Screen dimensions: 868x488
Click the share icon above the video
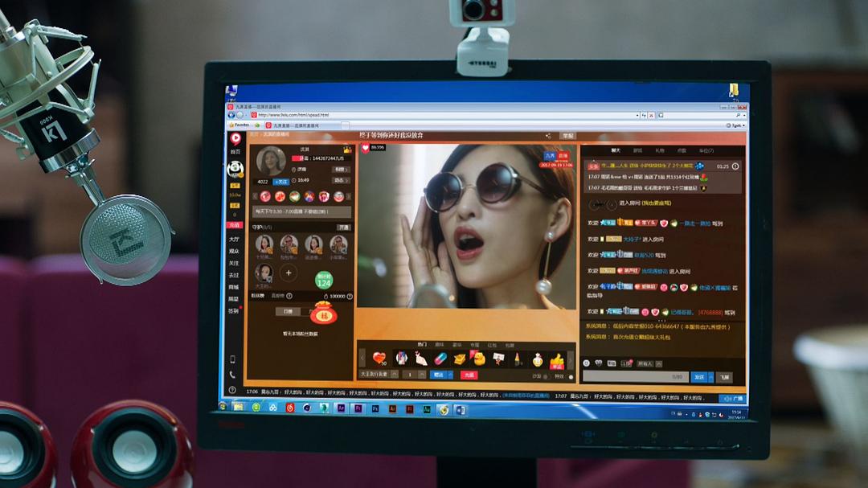548,136
